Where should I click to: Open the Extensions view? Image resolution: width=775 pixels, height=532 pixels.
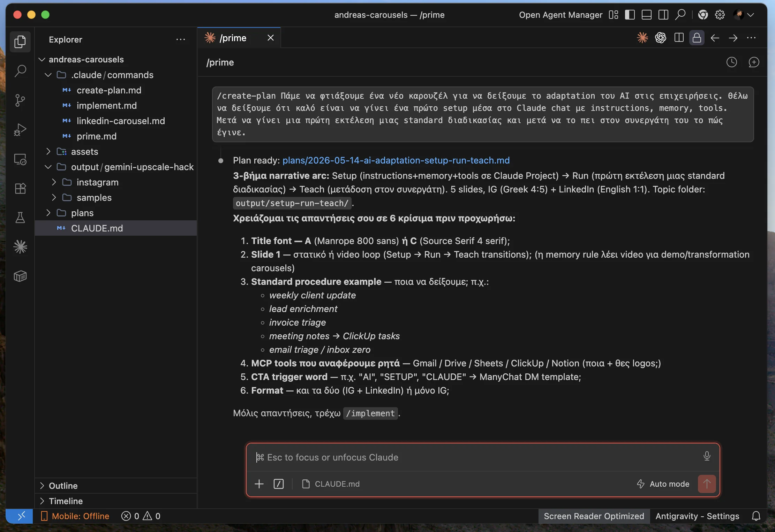[20, 189]
